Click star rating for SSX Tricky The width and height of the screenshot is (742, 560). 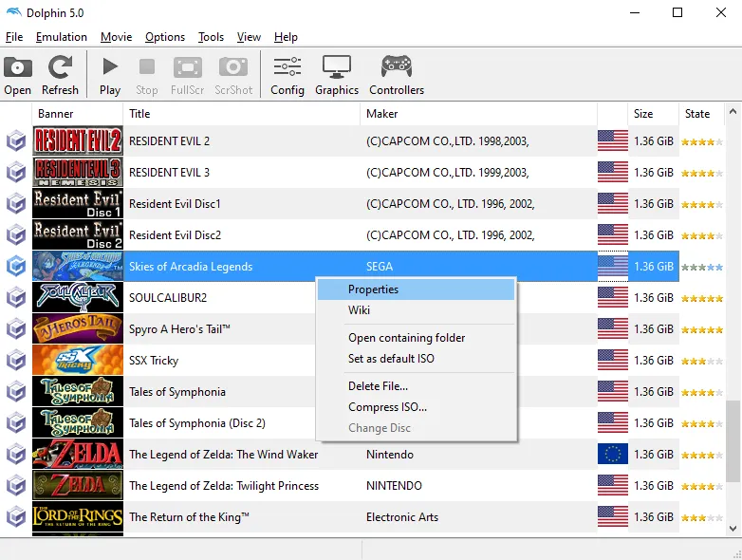tap(702, 362)
